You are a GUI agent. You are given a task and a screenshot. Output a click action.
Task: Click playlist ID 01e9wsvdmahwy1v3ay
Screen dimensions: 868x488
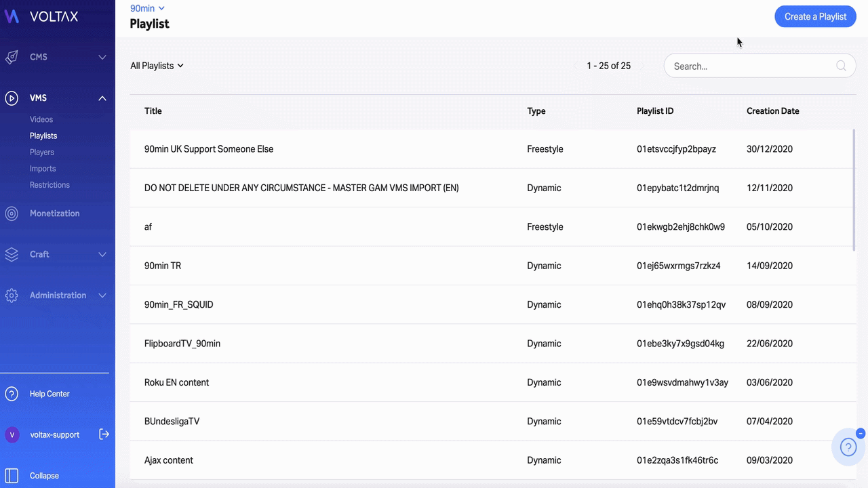(x=682, y=382)
